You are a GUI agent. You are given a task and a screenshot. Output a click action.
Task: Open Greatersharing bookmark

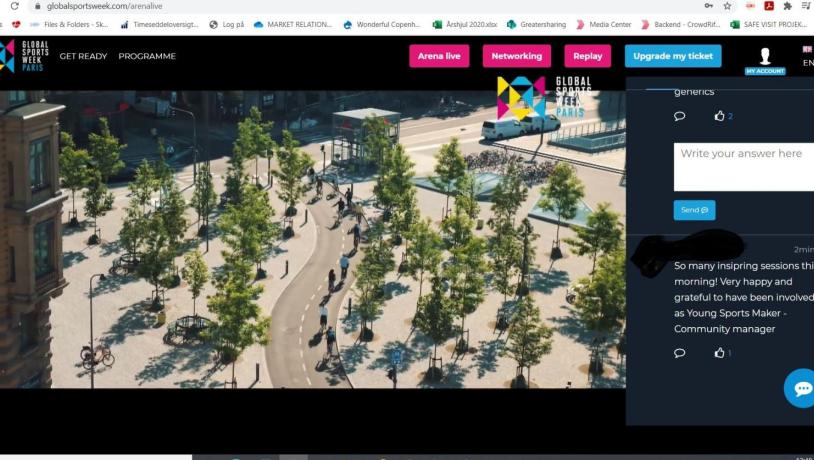point(537,24)
